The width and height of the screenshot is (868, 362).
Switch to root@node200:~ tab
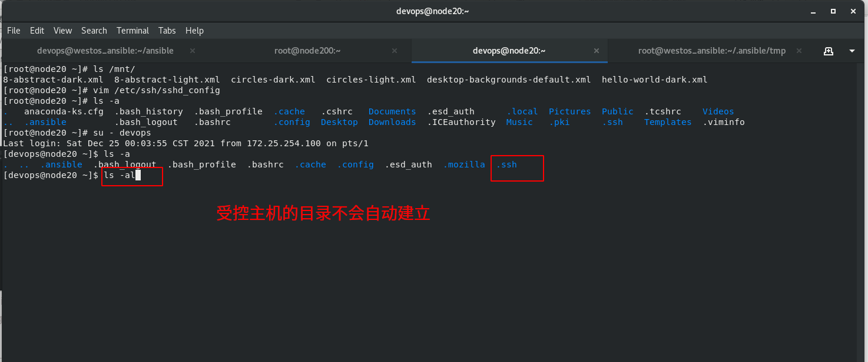(307, 51)
